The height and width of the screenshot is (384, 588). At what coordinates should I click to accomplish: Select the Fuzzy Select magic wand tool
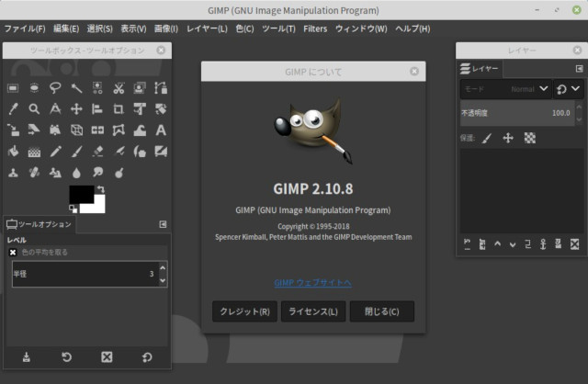(x=76, y=88)
